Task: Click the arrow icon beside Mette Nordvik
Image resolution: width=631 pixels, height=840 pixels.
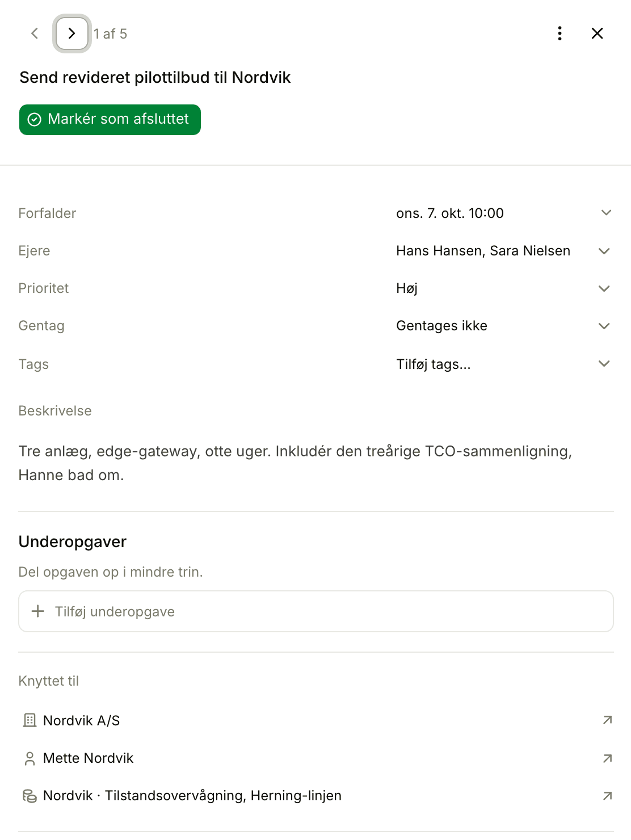Action: pos(607,758)
